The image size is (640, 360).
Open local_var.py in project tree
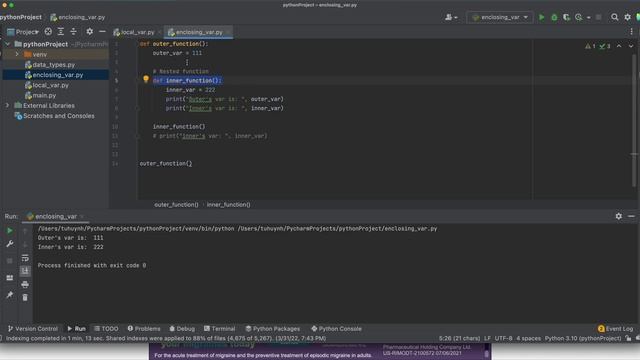pos(50,85)
